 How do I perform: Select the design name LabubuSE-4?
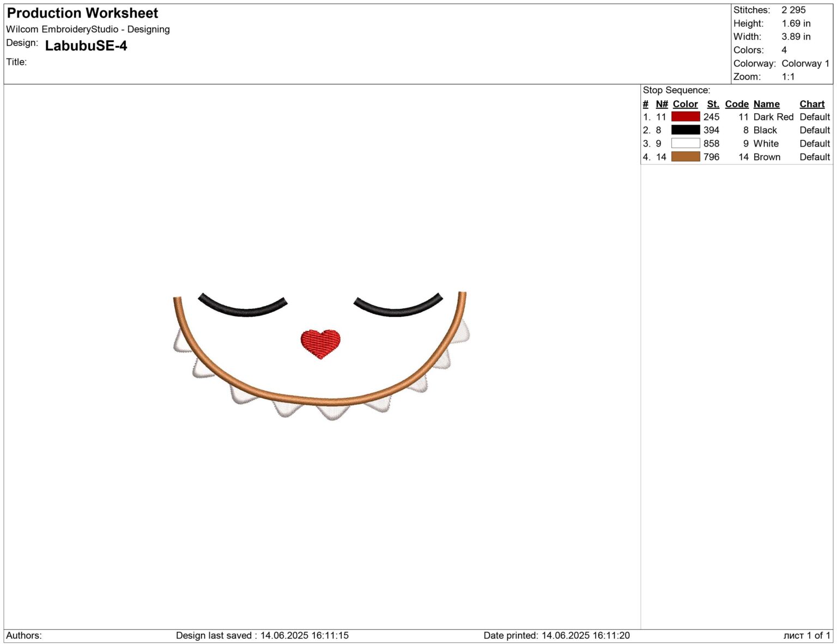coord(86,46)
